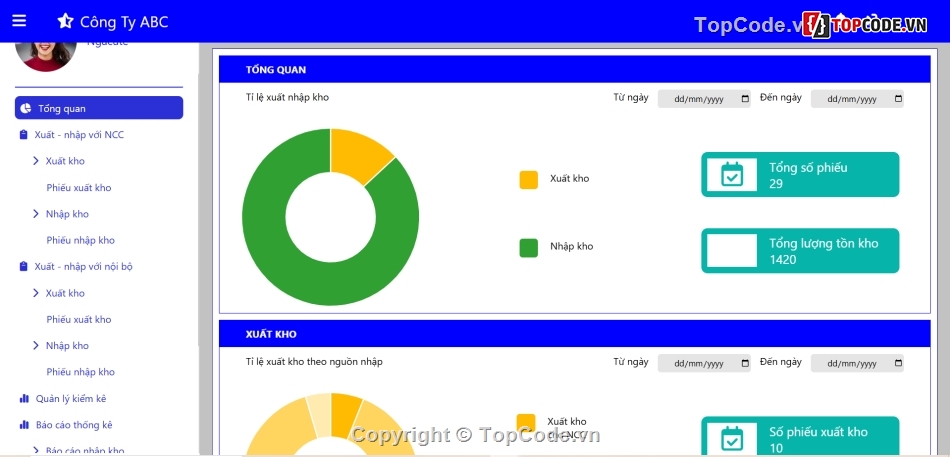Click the star logo beside Công Ty ABC
950x457 pixels.
click(65, 21)
